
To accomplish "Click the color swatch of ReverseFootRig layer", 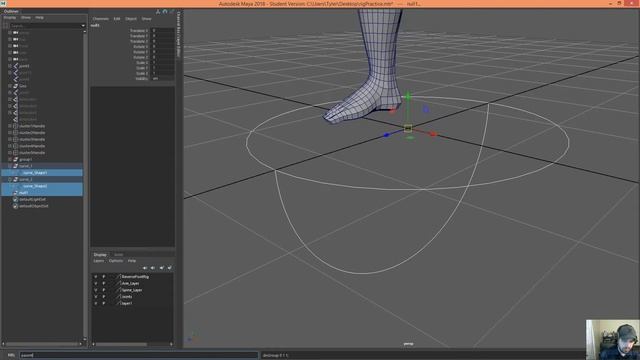I will point(118,277).
